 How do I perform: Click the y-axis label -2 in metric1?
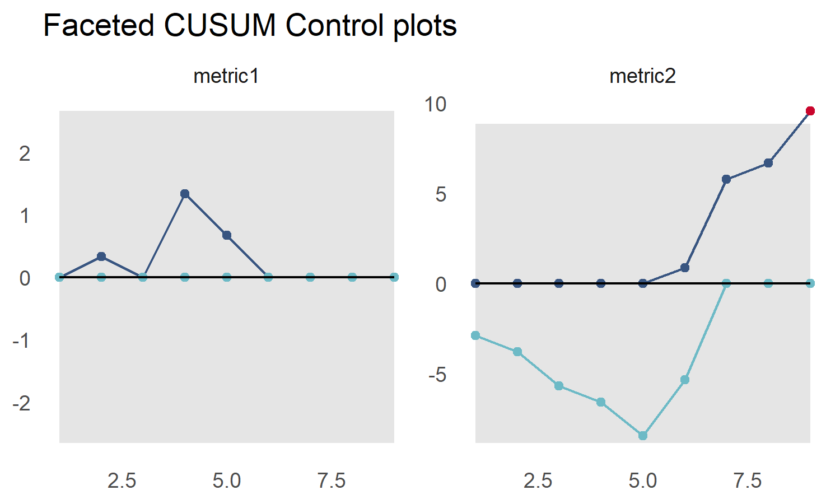tap(21, 403)
